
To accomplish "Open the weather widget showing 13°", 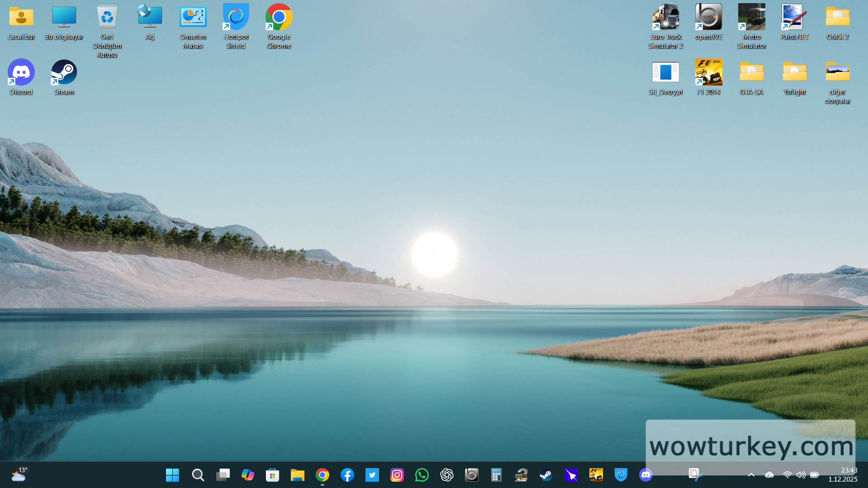I will click(19, 475).
